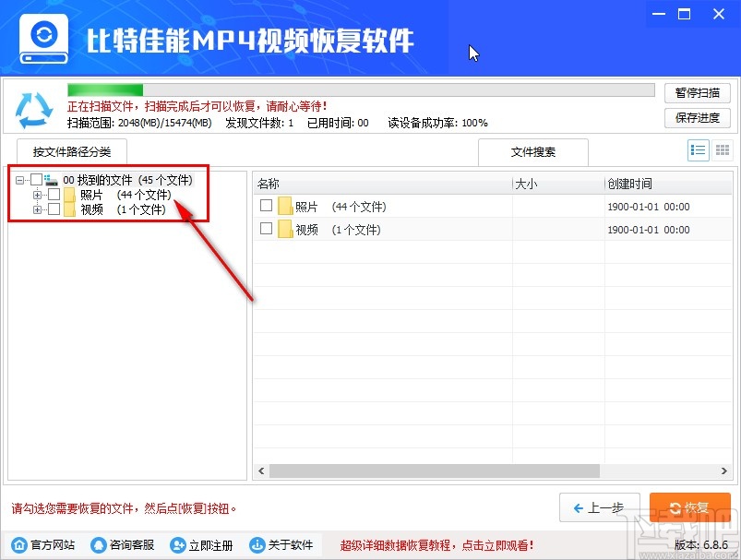This screenshot has height=560, width=741.
Task: Tick 视频 (1 个文件) checkbox in list
Action: (x=266, y=229)
